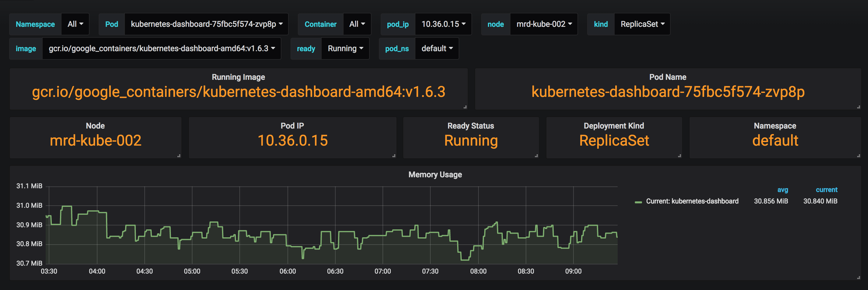
Task: Open the Node panel title menu
Action: pos(95,126)
